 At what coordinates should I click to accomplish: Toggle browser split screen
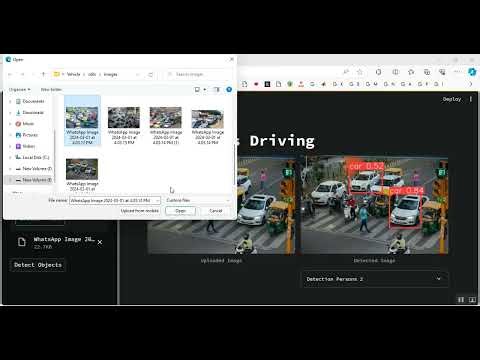coord(395,72)
